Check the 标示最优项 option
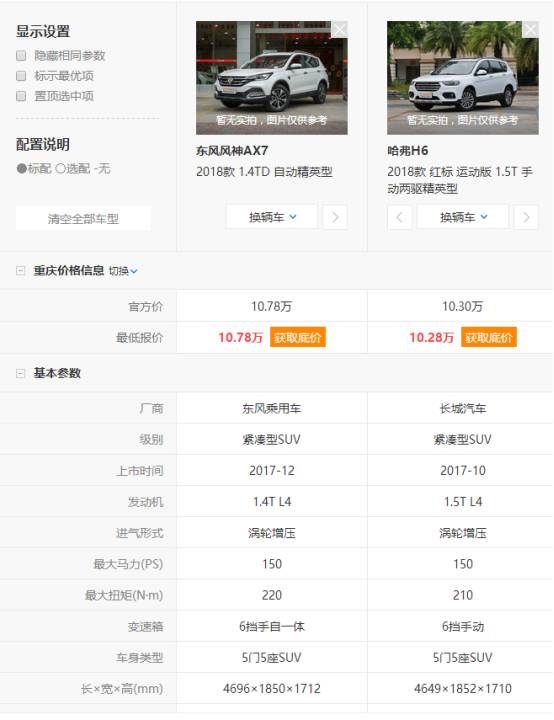554x720 pixels. pos(21,76)
